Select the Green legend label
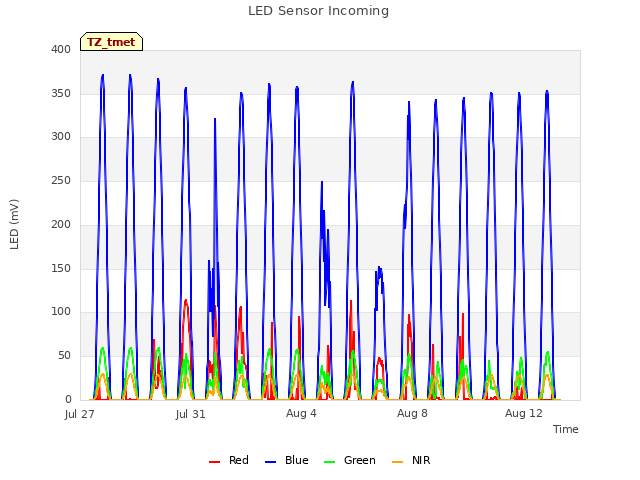This screenshot has width=640, height=480. pyautogui.click(x=360, y=460)
